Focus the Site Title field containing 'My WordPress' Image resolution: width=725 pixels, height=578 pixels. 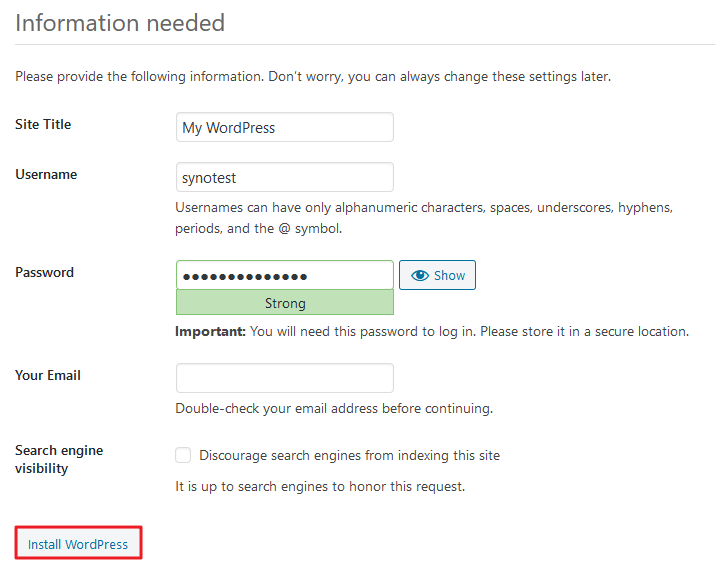[284, 128]
